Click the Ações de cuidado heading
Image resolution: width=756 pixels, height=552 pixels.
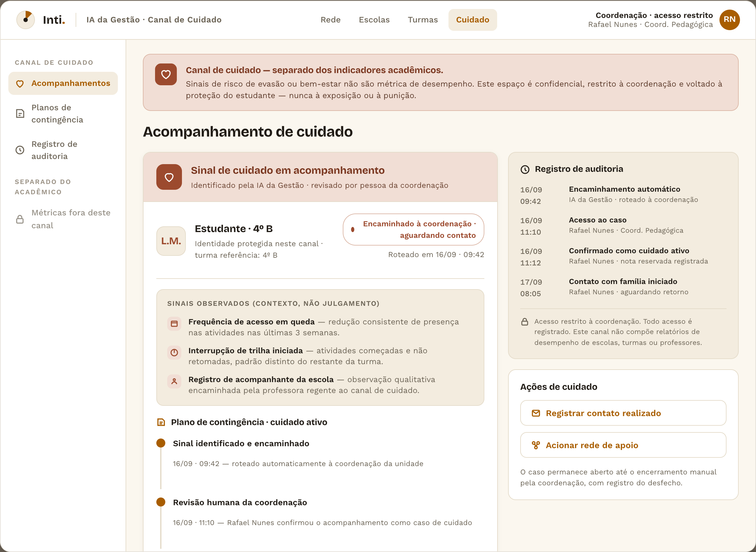click(559, 387)
